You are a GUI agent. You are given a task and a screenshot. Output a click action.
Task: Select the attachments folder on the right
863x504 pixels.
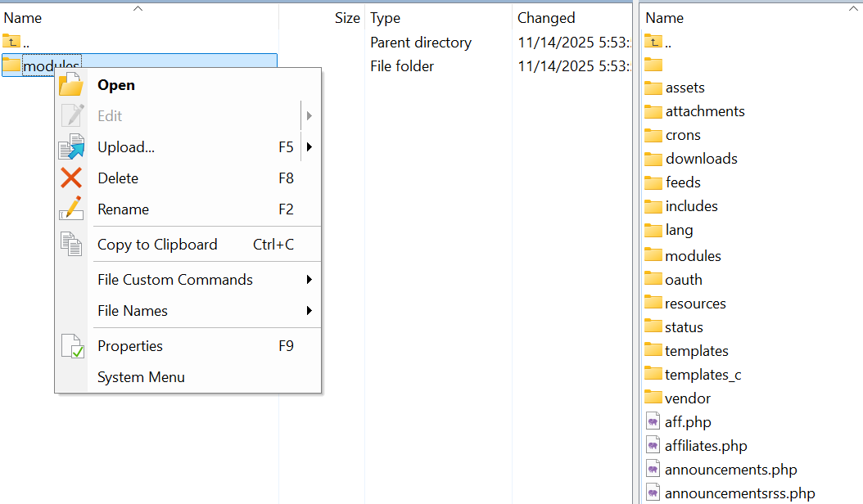coord(704,111)
